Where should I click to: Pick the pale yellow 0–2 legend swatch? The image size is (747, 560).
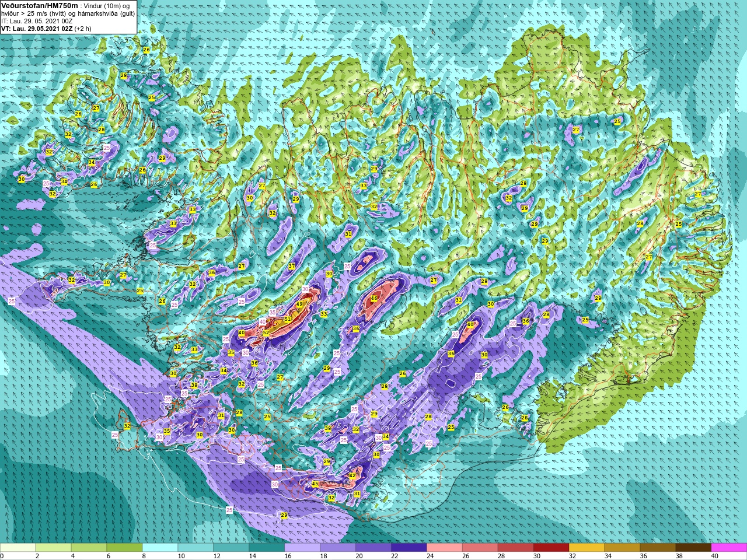point(18,548)
